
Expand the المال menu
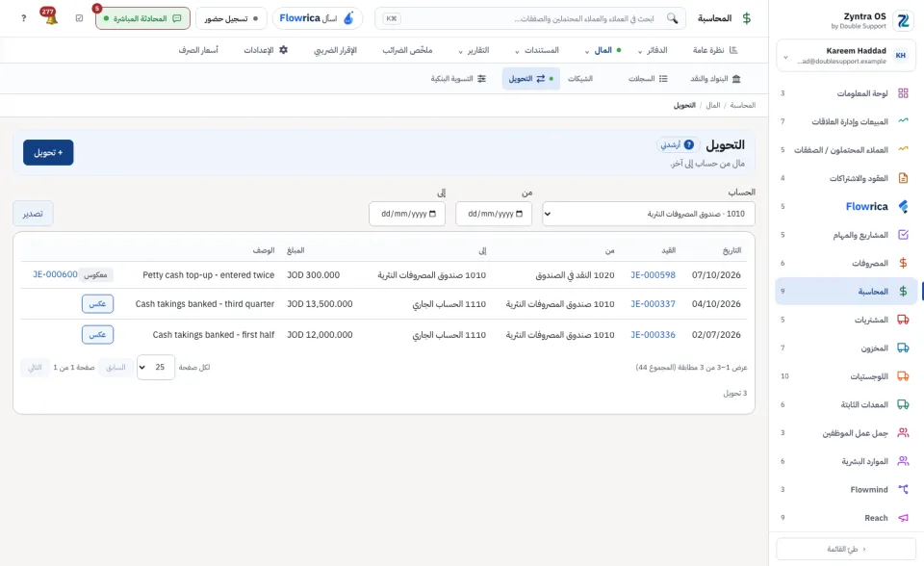603,50
